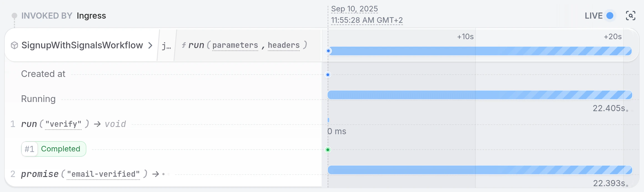644x192 pixels.
Task: Open the Ingress invoker link
Action: tap(91, 16)
